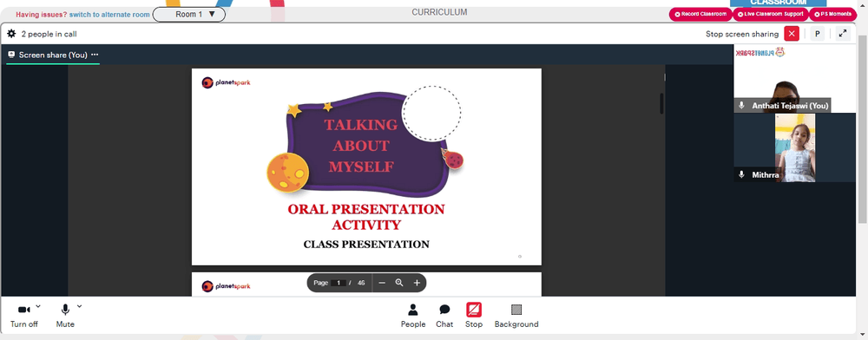The height and width of the screenshot is (340, 868).
Task: Click the TALKING ABOUT MYSELF slide title
Action: coord(361,146)
